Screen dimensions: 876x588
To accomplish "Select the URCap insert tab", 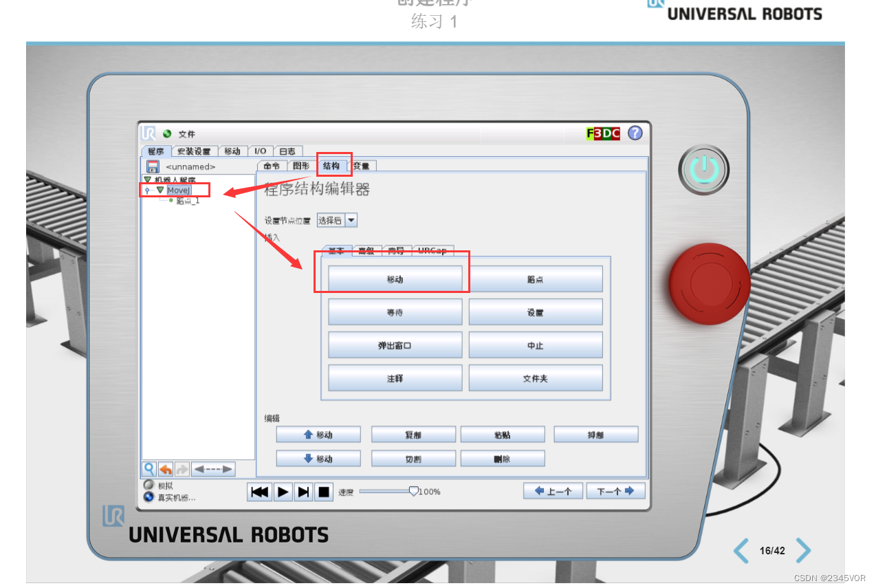I will tap(432, 250).
